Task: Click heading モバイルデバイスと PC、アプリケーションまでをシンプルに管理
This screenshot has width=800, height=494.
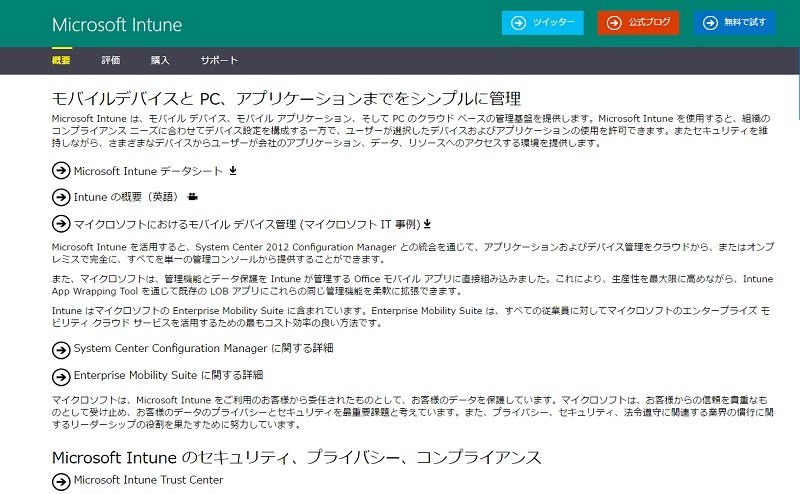Action: click(286, 98)
